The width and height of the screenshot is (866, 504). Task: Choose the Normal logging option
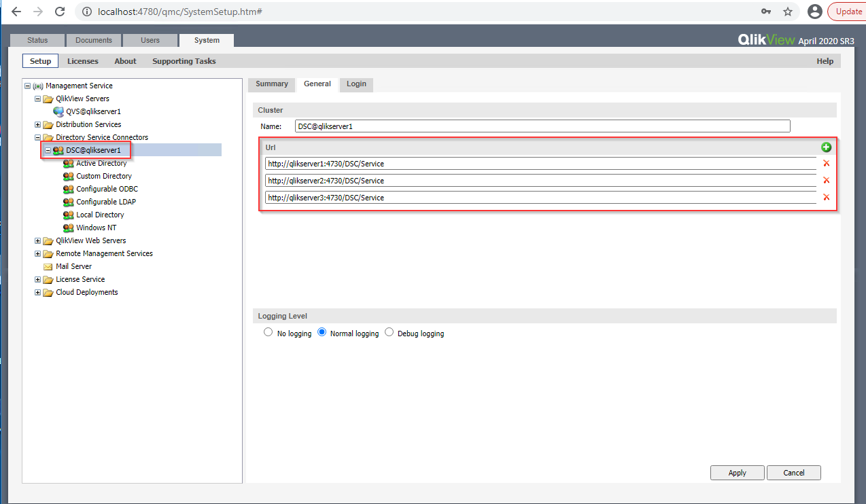coord(322,333)
